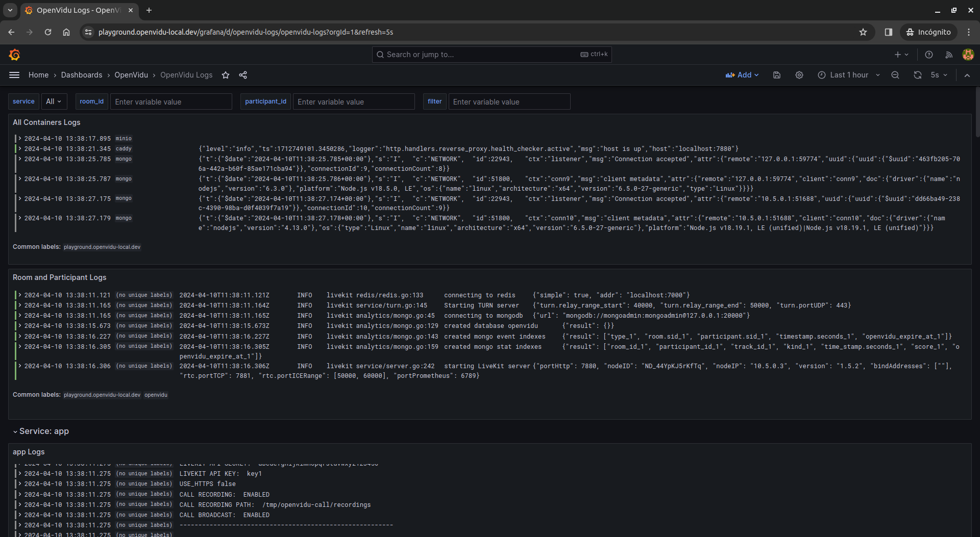Screen dimensions: 980x537
Task: Expand the caddy log line
Action: [x=19, y=149]
